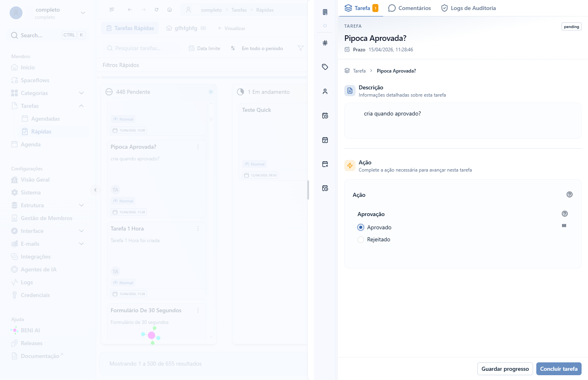588x380 pixels.
Task: Navigate back with the left arrow icon
Action: pos(130,10)
